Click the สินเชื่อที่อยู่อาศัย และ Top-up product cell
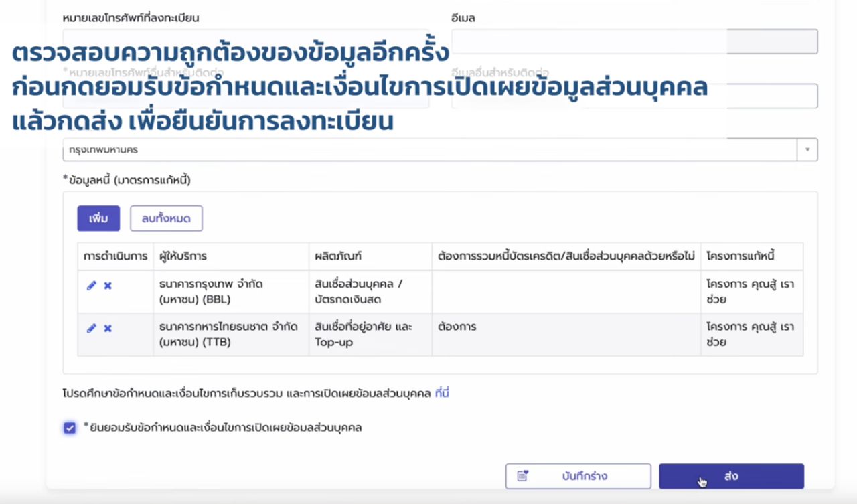Screen dimensions: 857x504 coord(370,335)
